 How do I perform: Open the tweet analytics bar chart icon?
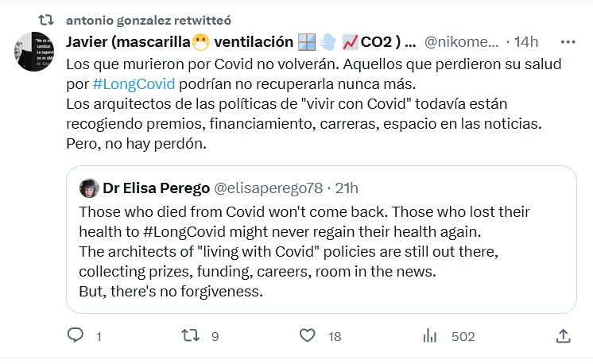pos(430,336)
